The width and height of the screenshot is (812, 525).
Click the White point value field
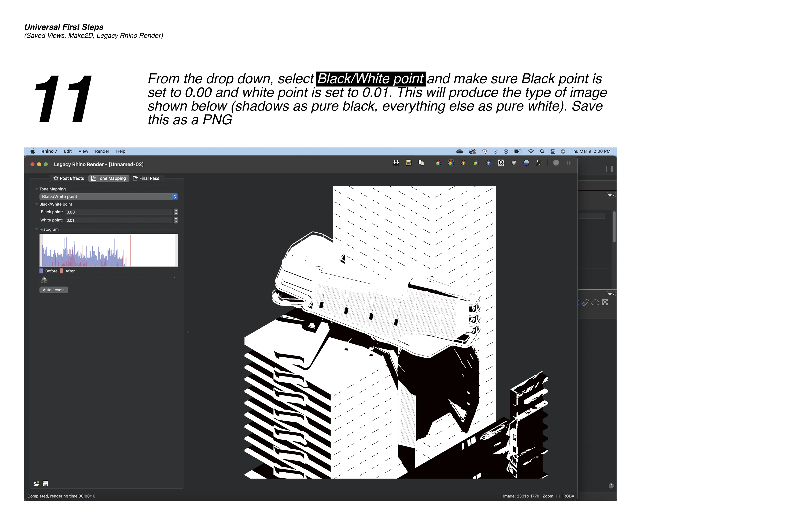119,220
